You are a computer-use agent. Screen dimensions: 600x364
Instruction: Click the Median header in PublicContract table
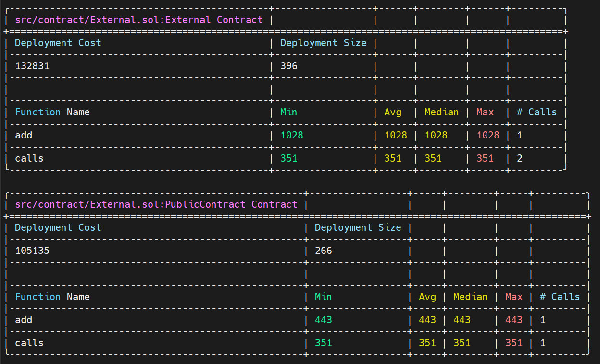(471, 297)
